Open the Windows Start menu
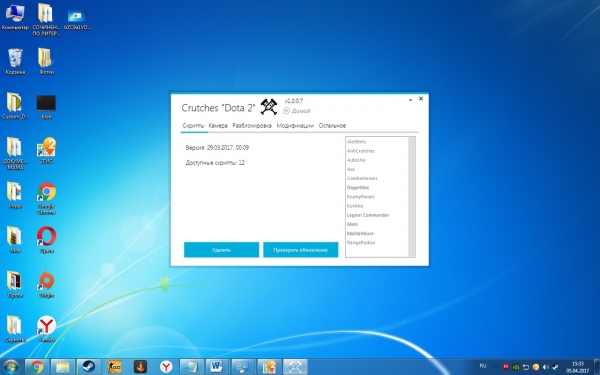 (x=11, y=367)
